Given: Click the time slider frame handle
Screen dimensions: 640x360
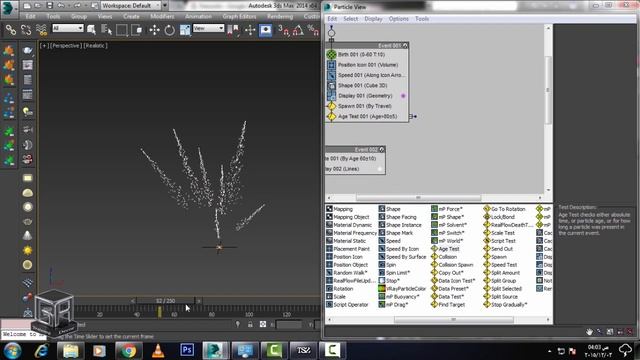Looking at the screenshot, I should (165, 301).
